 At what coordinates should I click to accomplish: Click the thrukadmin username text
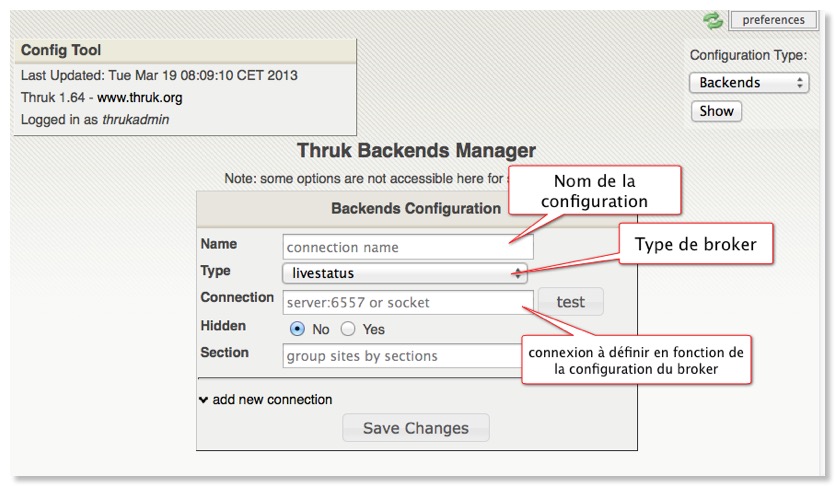coord(135,119)
